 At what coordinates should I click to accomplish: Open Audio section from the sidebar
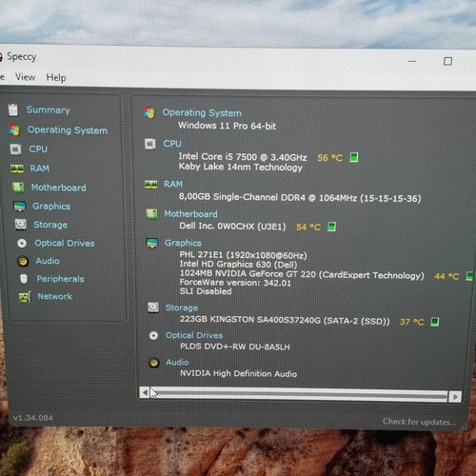(48, 261)
